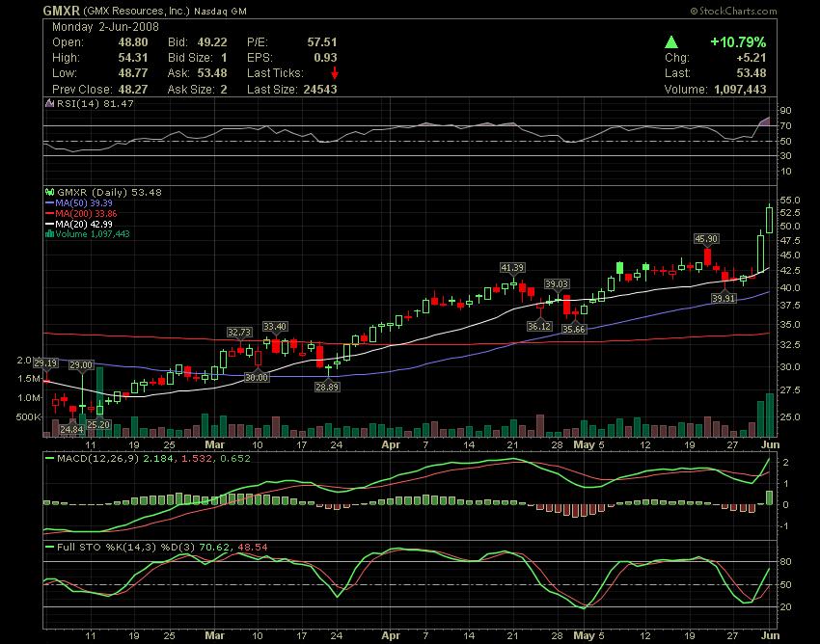Click the 47.5 price axis label

(x=790, y=241)
